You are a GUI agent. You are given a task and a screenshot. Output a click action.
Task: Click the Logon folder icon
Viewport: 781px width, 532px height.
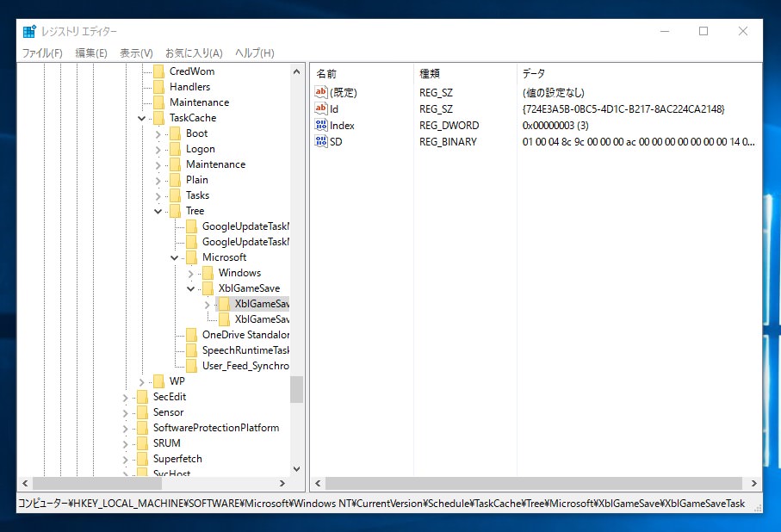coord(176,149)
